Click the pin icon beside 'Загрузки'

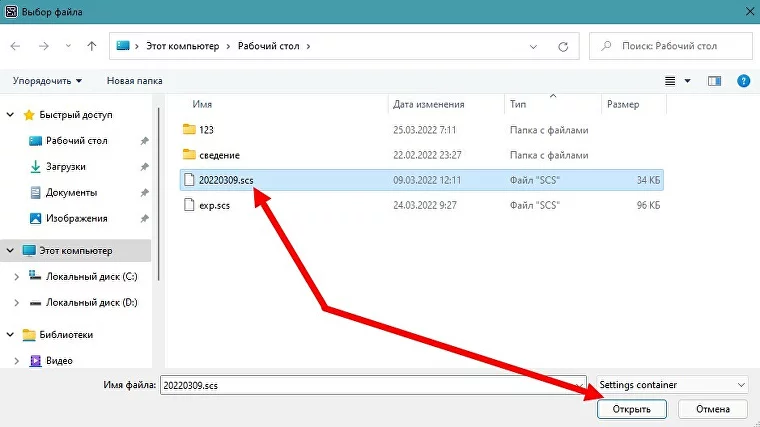144,167
